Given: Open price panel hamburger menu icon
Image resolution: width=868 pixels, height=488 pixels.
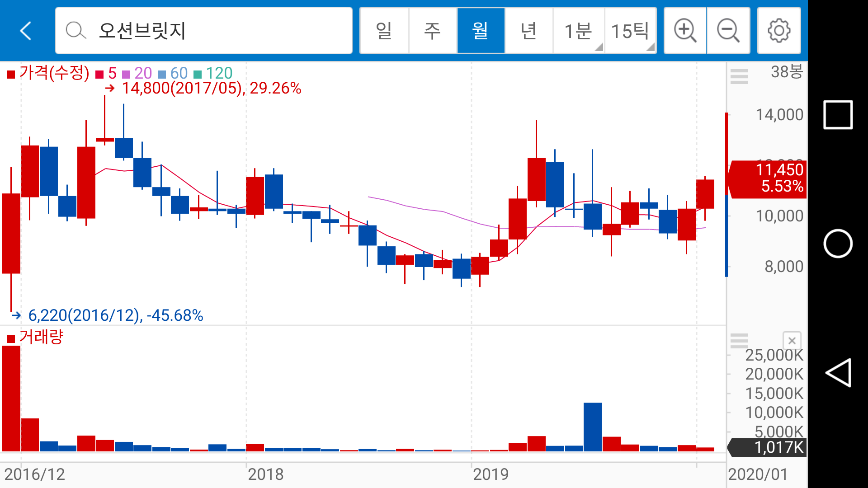Looking at the screenshot, I should 739,76.
